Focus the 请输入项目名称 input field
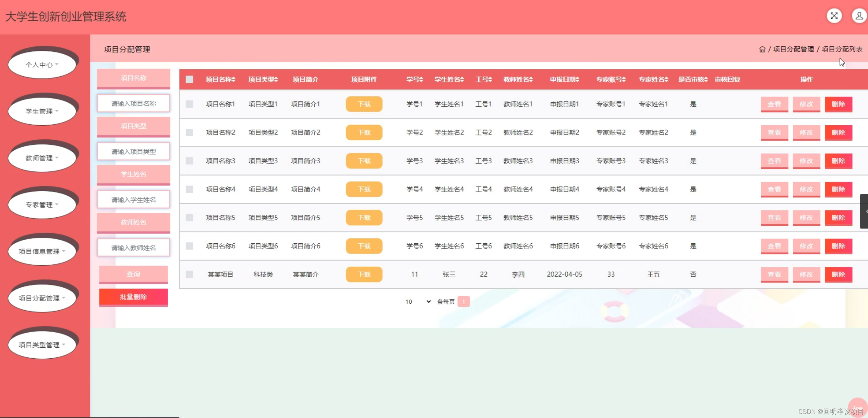The image size is (868, 418). (133, 104)
